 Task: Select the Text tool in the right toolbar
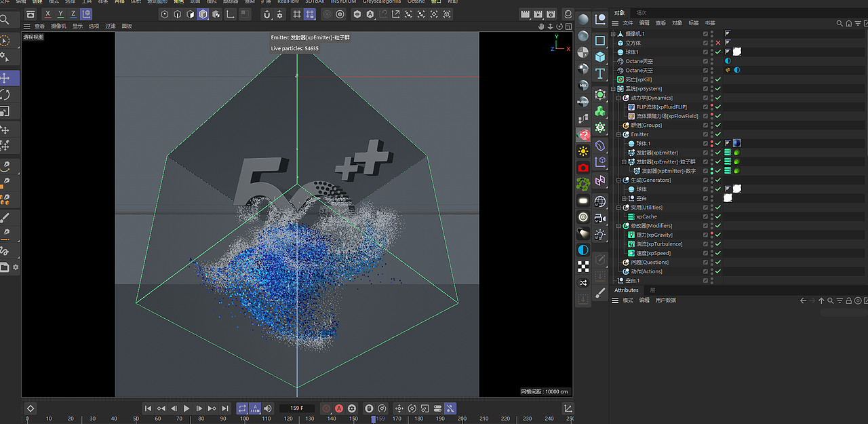coord(600,73)
